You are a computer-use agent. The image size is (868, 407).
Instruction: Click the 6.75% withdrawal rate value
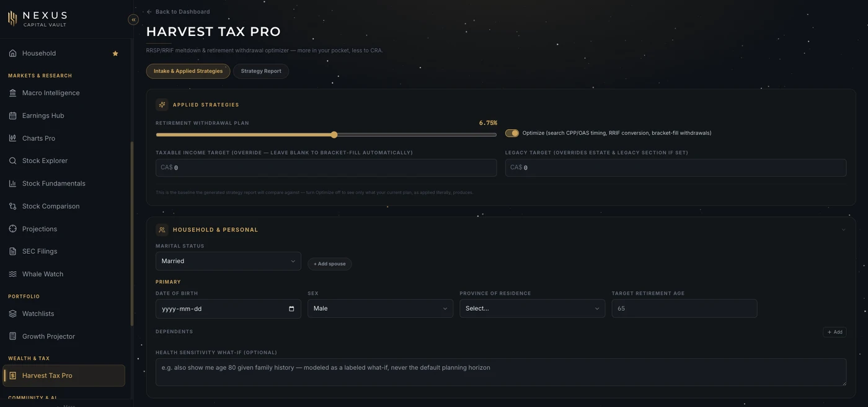tap(488, 123)
